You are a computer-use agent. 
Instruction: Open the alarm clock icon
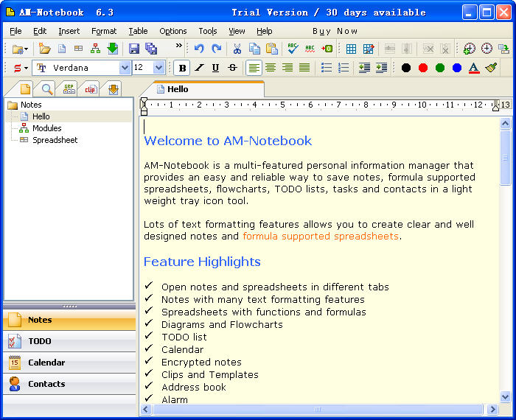(487, 49)
